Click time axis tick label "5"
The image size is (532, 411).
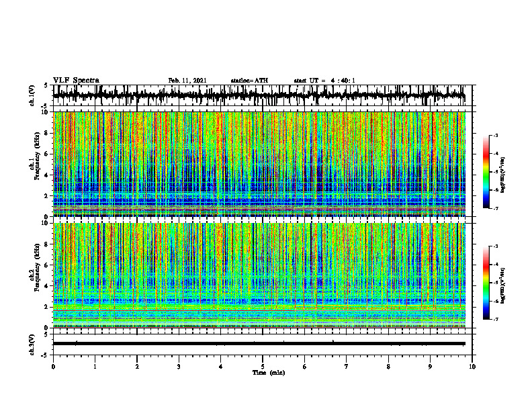(x=263, y=367)
